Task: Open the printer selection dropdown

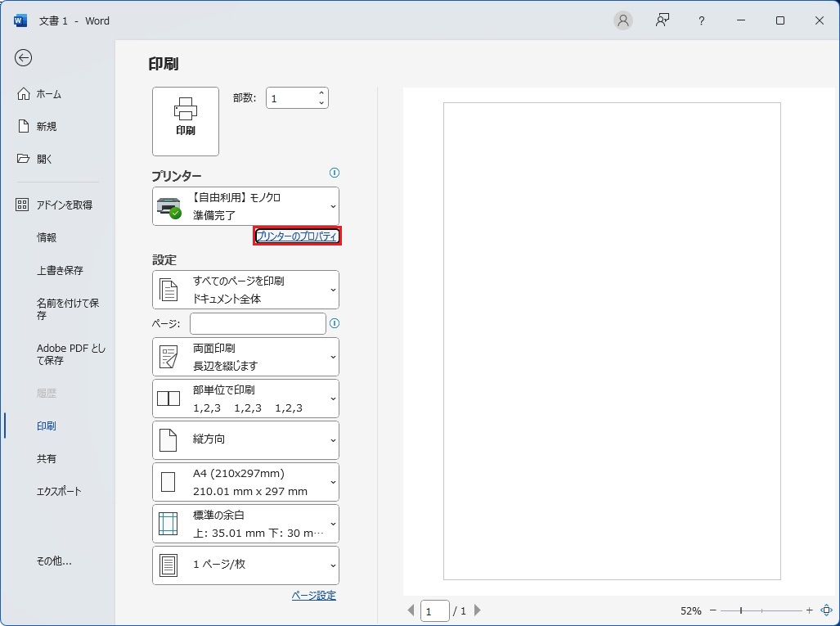Action: pos(245,206)
